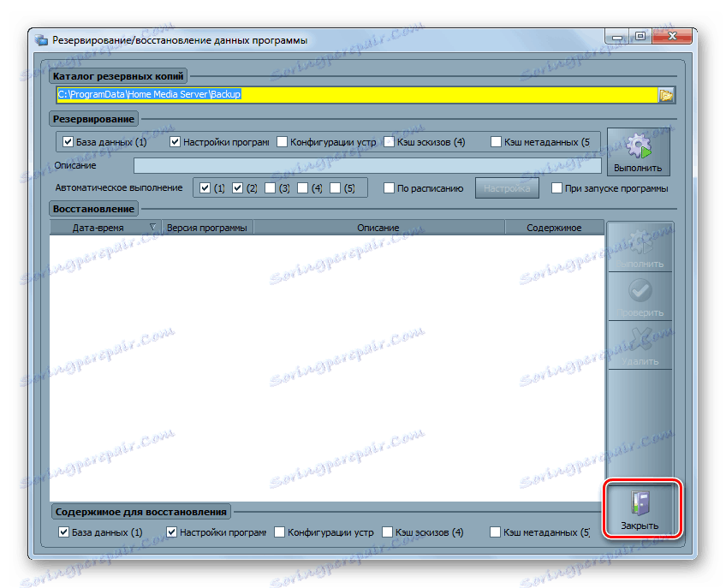Click the backup directory path field
Screen dimensions: 726x588
[357, 94]
